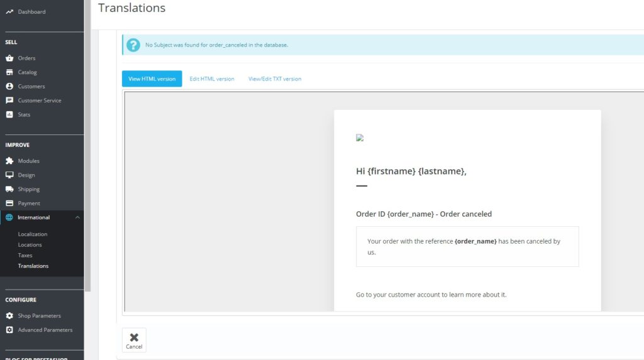This screenshot has height=360, width=644.
Task: Click the Customers person icon
Action: 9,86
